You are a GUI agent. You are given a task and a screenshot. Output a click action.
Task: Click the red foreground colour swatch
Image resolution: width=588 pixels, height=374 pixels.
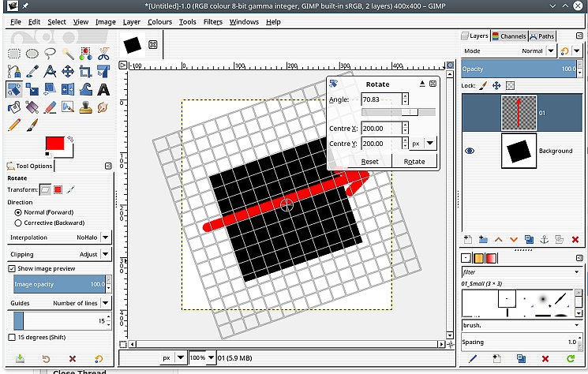[x=54, y=144]
